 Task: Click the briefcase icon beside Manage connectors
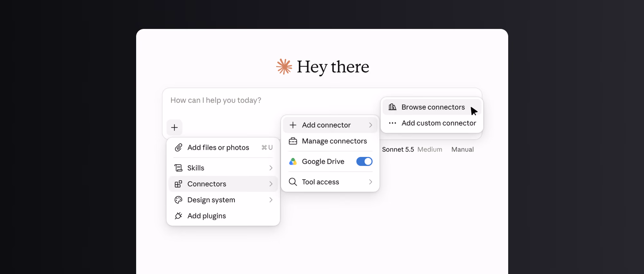pyautogui.click(x=293, y=141)
